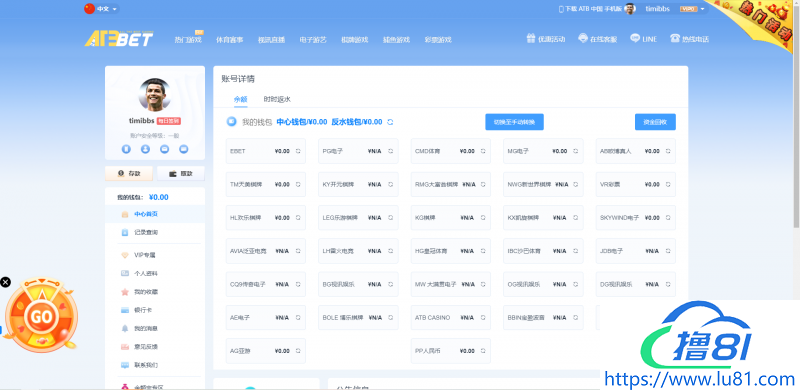The height and width of the screenshot is (390, 800).
Task: Open the 捕鱼游戏 menu
Action: 396,40
